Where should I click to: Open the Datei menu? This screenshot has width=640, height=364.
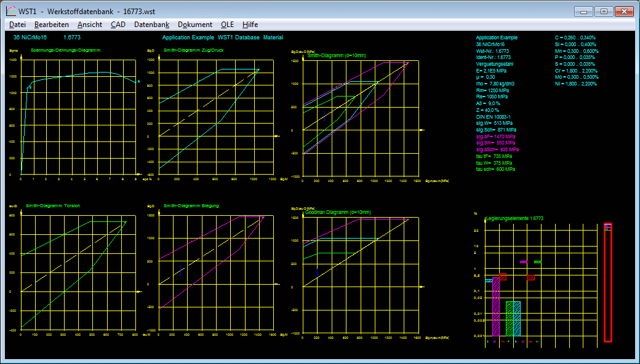pyautogui.click(x=17, y=25)
